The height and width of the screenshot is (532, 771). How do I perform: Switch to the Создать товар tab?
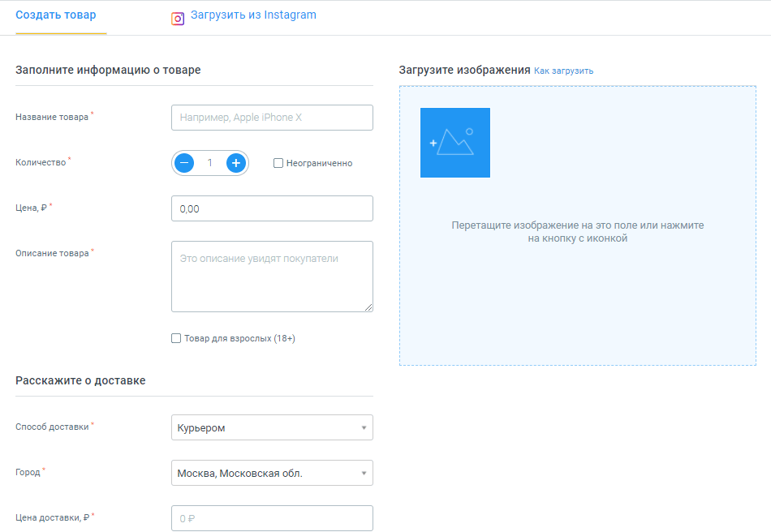point(55,15)
